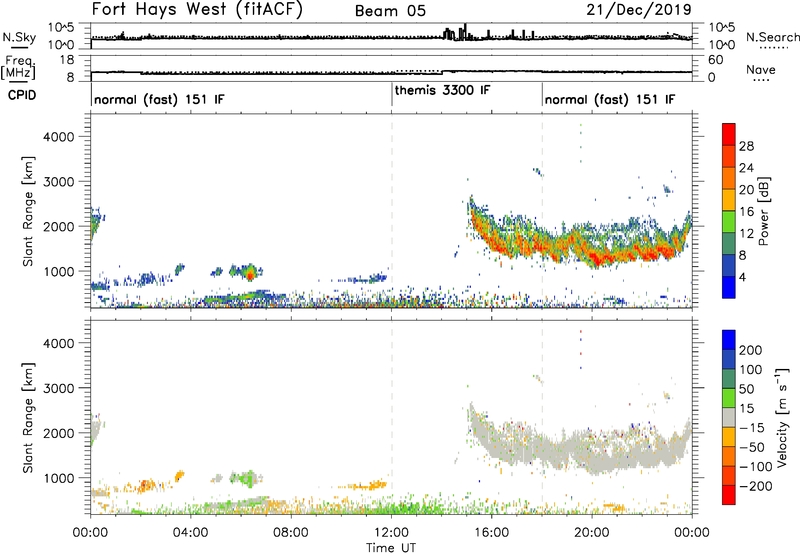
Task: Click the 'N.Sky' legend label
Action: (x=19, y=37)
